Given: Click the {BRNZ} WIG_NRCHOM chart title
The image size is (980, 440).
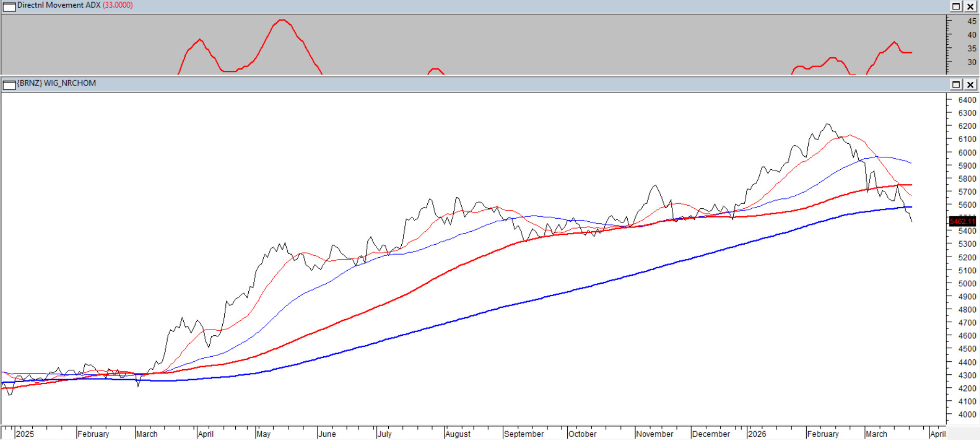Looking at the screenshot, I should click(56, 83).
